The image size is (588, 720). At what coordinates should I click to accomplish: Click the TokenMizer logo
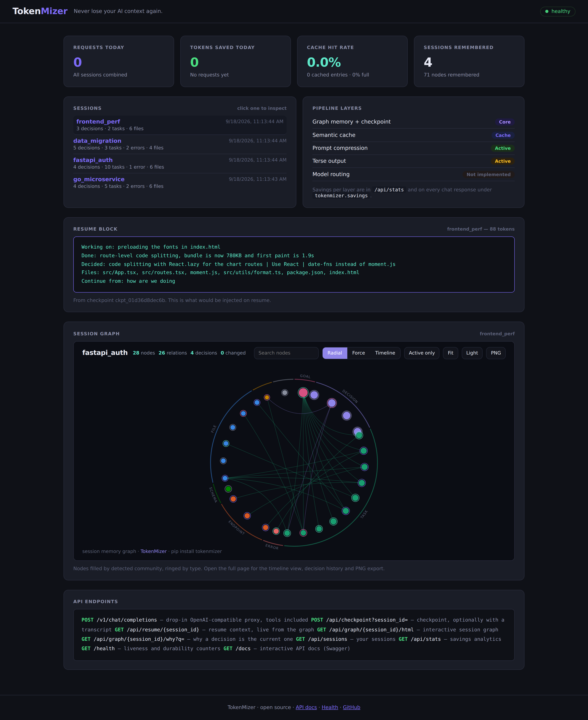40,11
